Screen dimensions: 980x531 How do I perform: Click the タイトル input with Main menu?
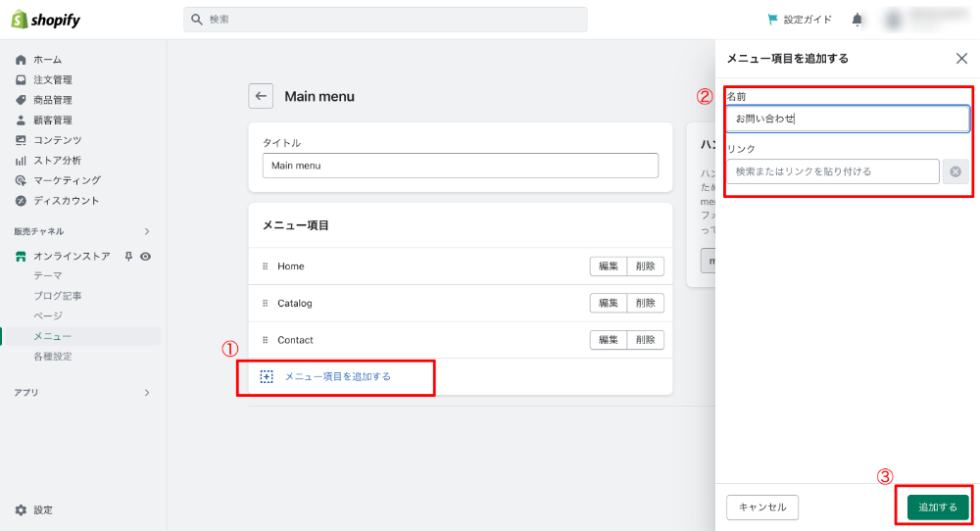(461, 166)
